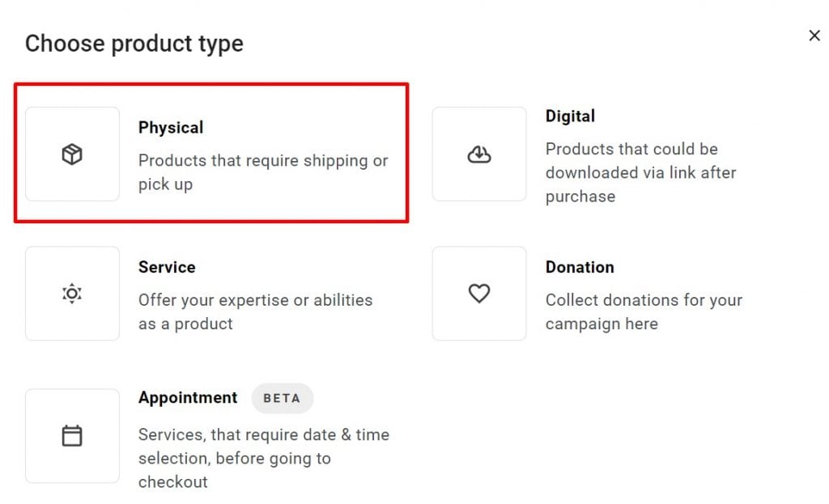Click the Donation heart icon
The image size is (829, 504).
point(478,293)
